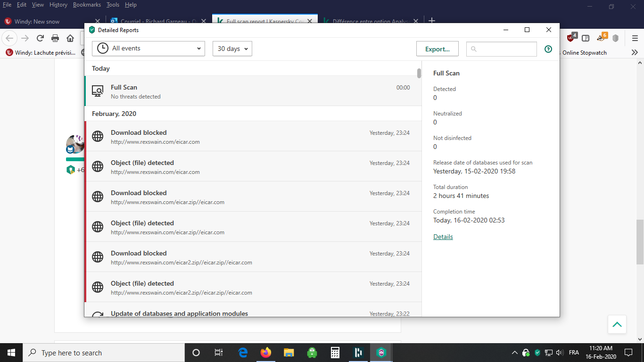Open the uBlock Origin extension icon
The image size is (644, 362).
(x=571, y=38)
